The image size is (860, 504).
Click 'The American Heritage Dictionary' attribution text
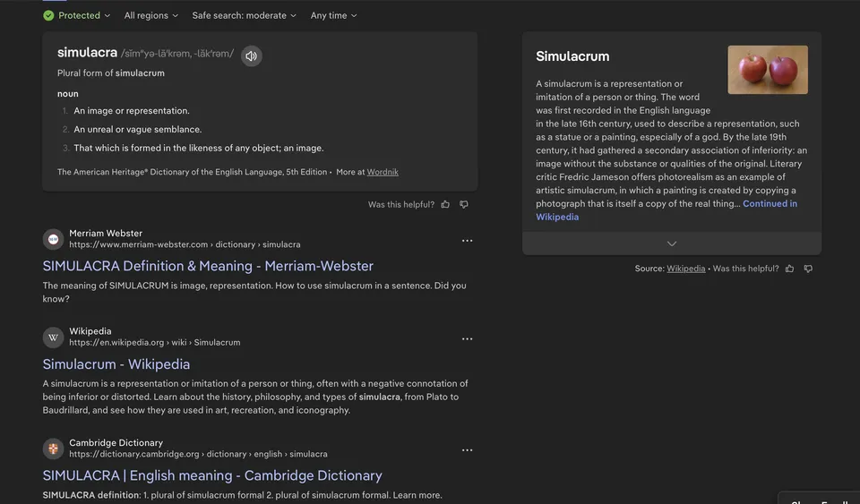tap(192, 172)
